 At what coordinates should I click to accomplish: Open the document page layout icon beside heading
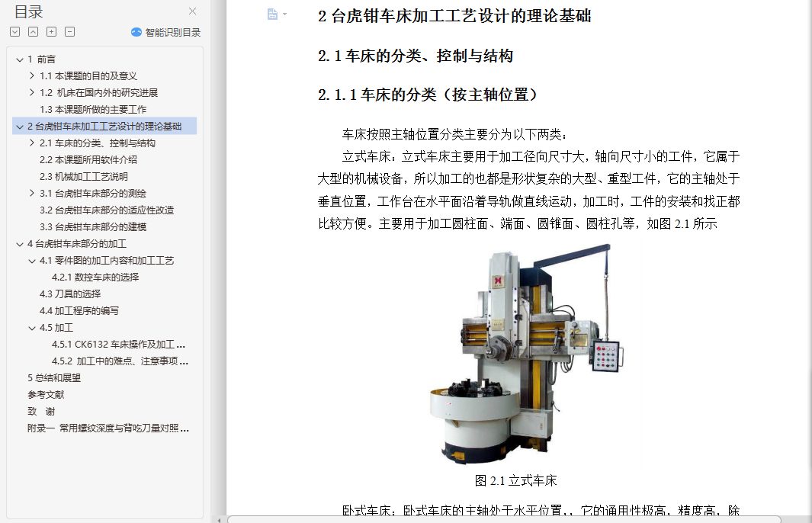click(x=272, y=14)
